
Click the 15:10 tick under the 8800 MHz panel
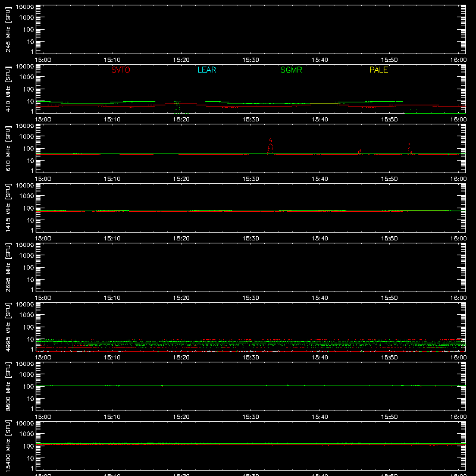pyautogui.click(x=112, y=417)
